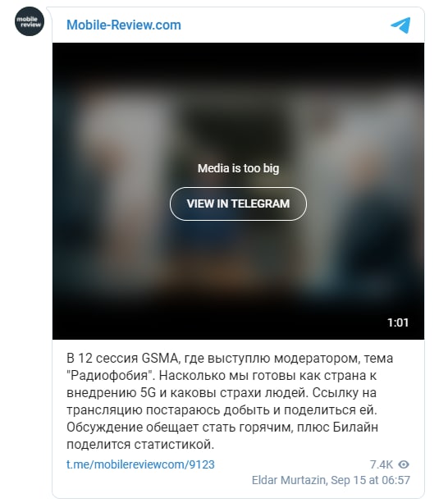Click the word 'Обсуждение' in the post
448x503 pixels.
point(104,428)
